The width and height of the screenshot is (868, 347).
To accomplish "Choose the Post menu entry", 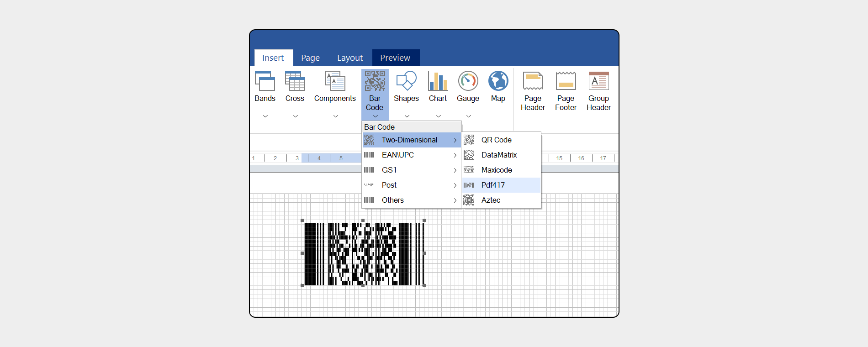I will (411, 185).
